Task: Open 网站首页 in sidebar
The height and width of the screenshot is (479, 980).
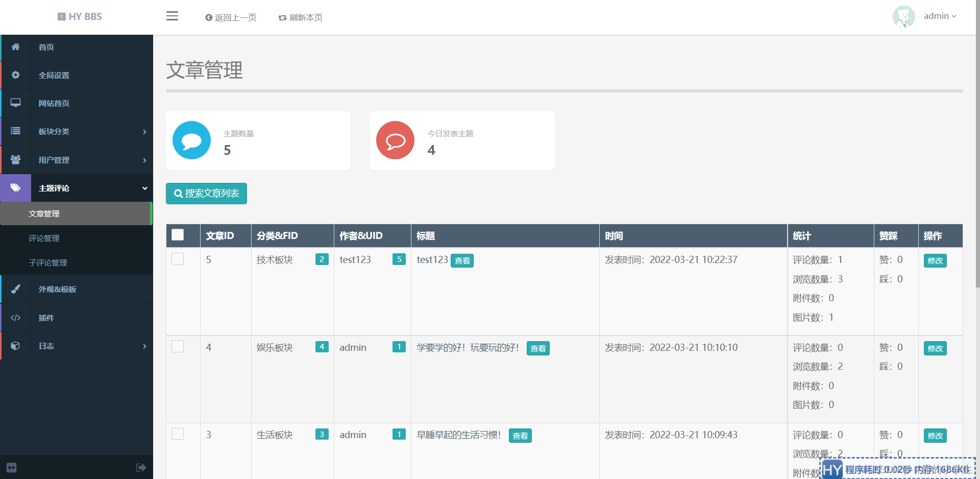Action: [x=77, y=103]
